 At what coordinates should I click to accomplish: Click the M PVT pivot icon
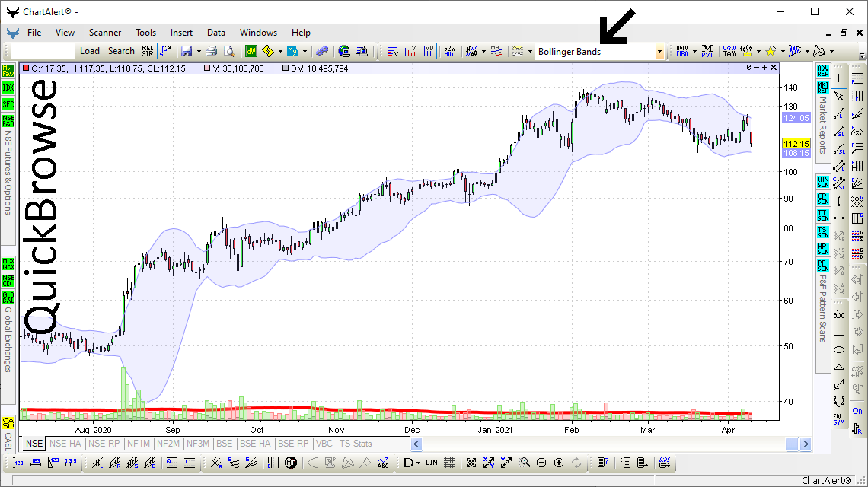pos(707,51)
